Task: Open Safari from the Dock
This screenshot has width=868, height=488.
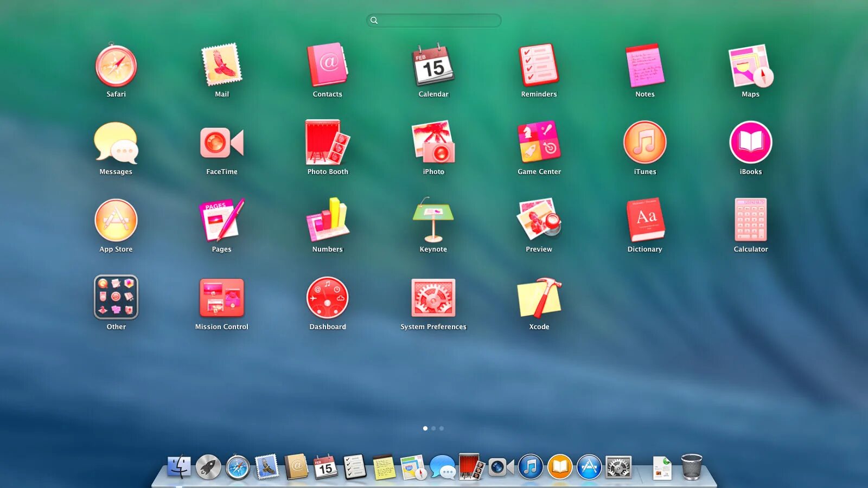Action: pos(238,467)
